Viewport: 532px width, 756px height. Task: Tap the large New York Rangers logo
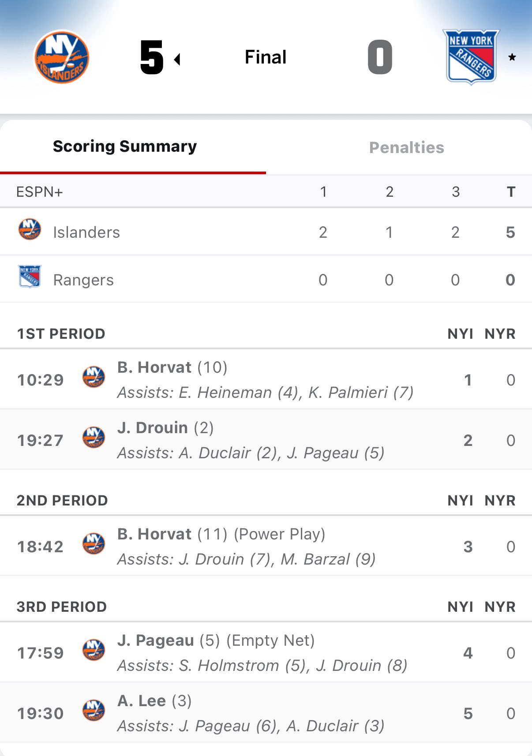(x=471, y=57)
